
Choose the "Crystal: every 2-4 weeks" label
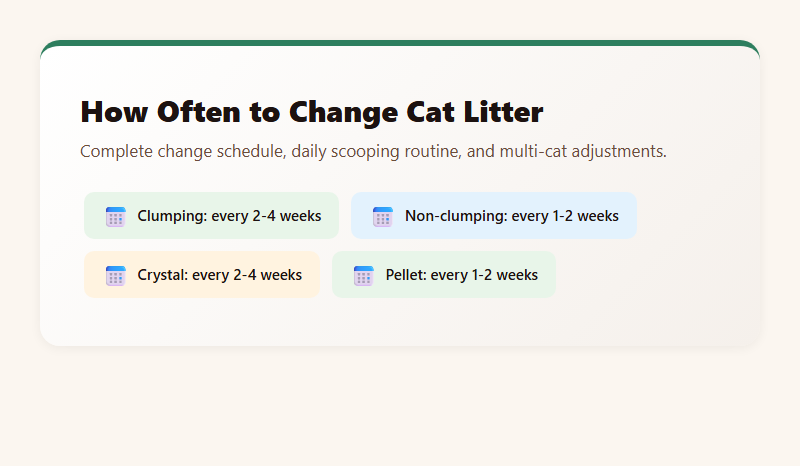[x=219, y=275]
